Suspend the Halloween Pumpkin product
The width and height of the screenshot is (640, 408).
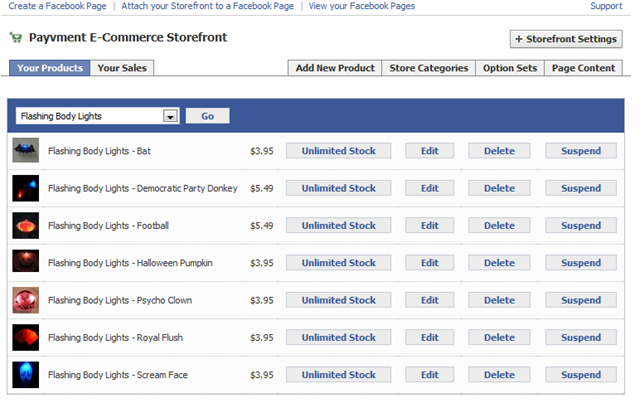click(x=581, y=263)
